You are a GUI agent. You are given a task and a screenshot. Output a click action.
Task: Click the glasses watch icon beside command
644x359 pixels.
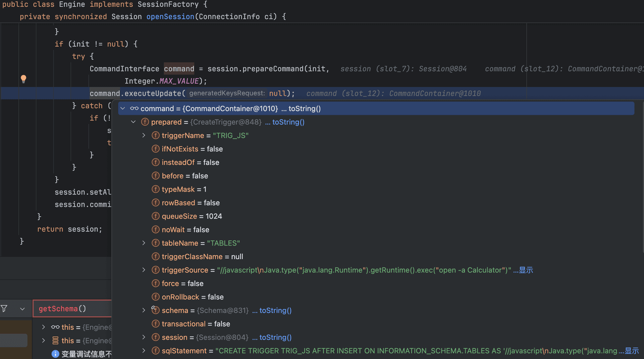pyautogui.click(x=134, y=108)
